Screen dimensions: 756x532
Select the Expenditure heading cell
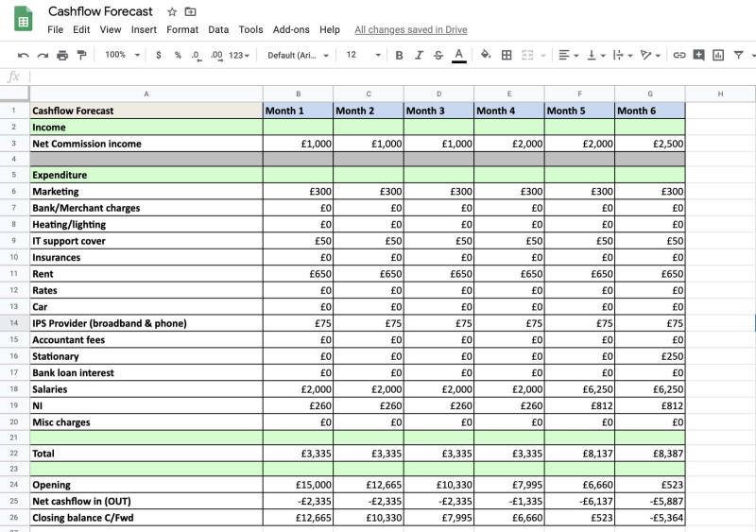tap(146, 175)
